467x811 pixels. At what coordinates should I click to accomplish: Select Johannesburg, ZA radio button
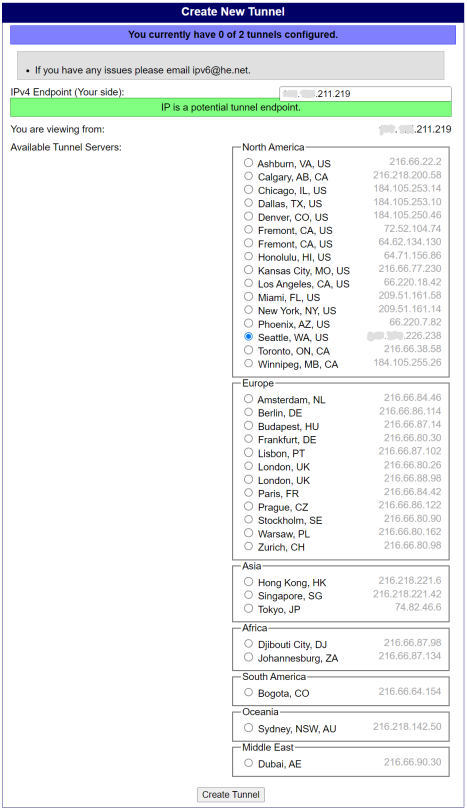click(x=249, y=657)
